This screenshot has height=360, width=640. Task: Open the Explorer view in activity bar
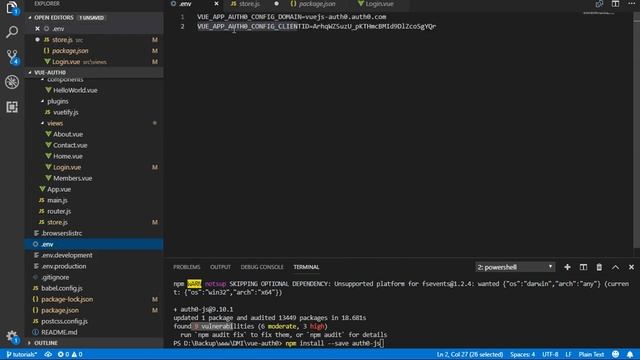(12, 8)
